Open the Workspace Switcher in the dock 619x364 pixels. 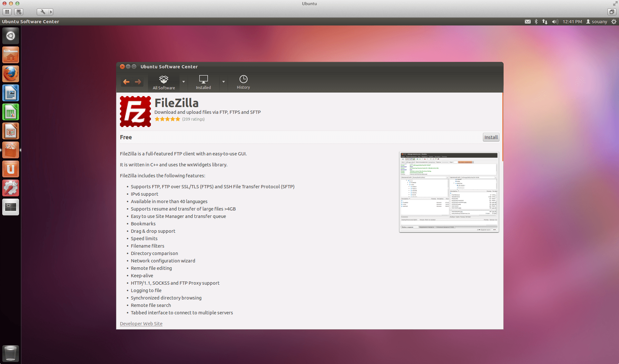(11, 207)
